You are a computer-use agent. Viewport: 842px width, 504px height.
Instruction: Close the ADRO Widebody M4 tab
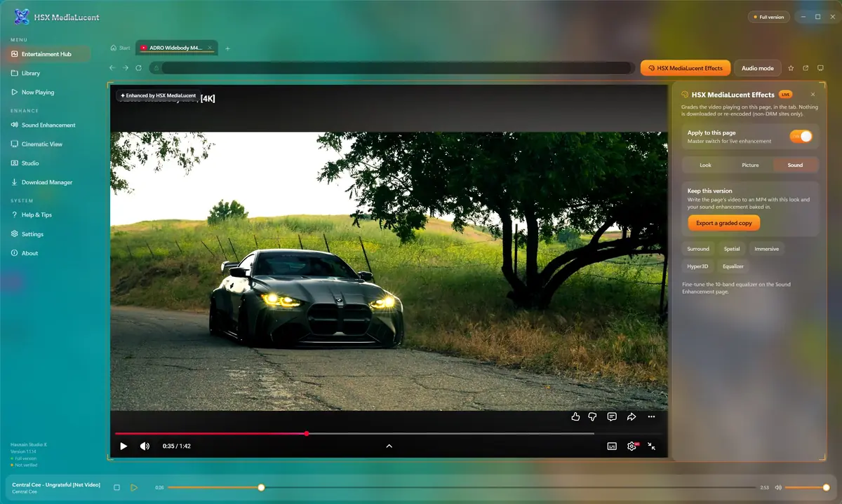coord(210,48)
